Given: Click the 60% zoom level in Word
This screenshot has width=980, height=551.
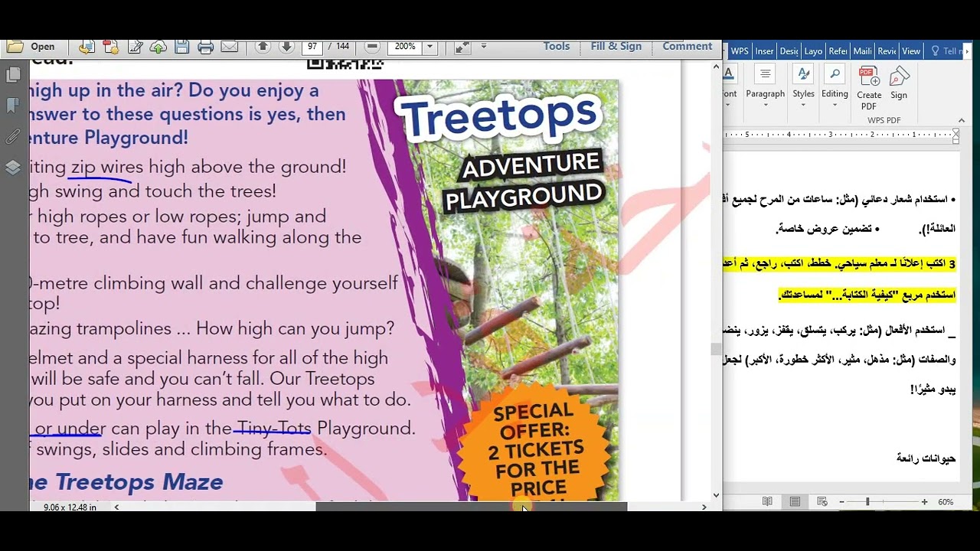Looking at the screenshot, I should click(946, 502).
